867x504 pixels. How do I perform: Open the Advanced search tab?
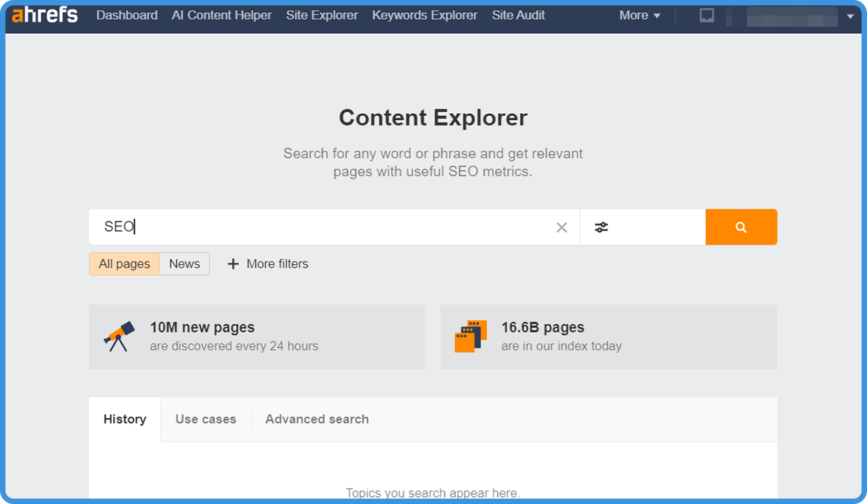click(x=317, y=419)
